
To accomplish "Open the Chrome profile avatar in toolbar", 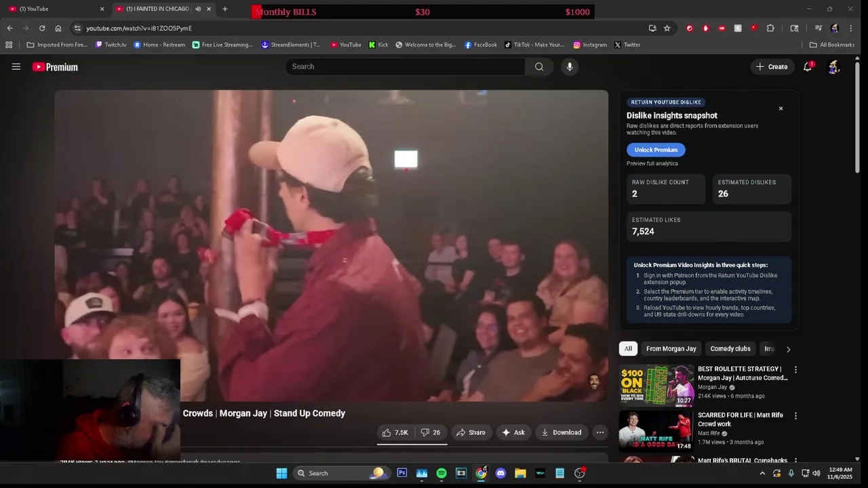I will (835, 28).
